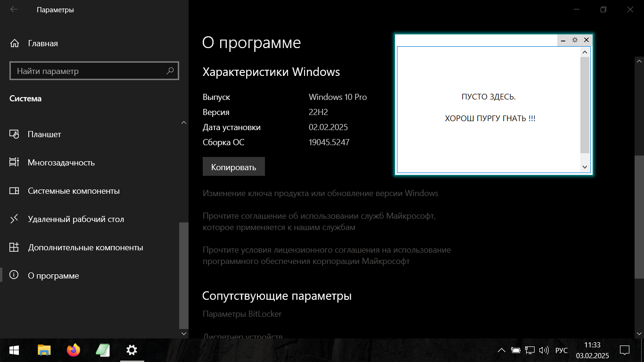This screenshot has width=644, height=362.
Task: Click popup scrollbar down arrow
Action: click(585, 167)
